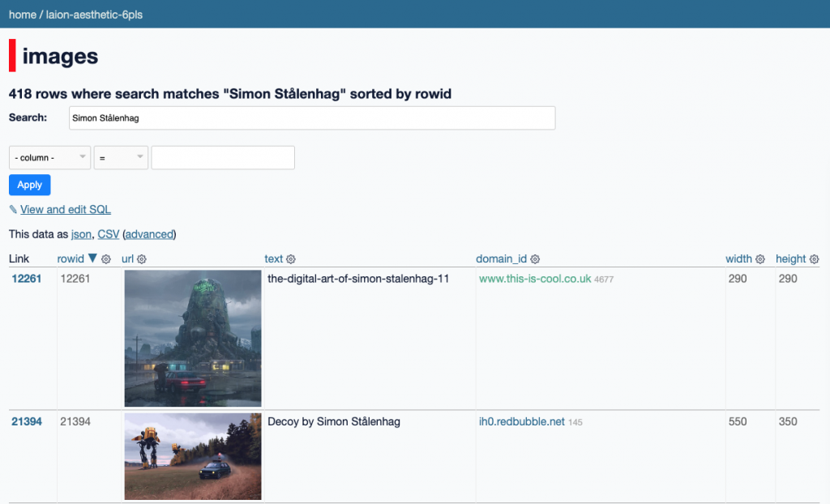Click the pencil icon beside View and edit SQL
Screen dimensions: 830x504
point(13,210)
